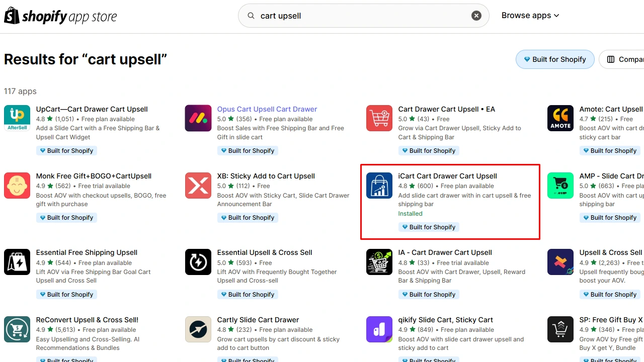Click Installed status on iCart card
Screen dimensions: 644x362
point(411,214)
